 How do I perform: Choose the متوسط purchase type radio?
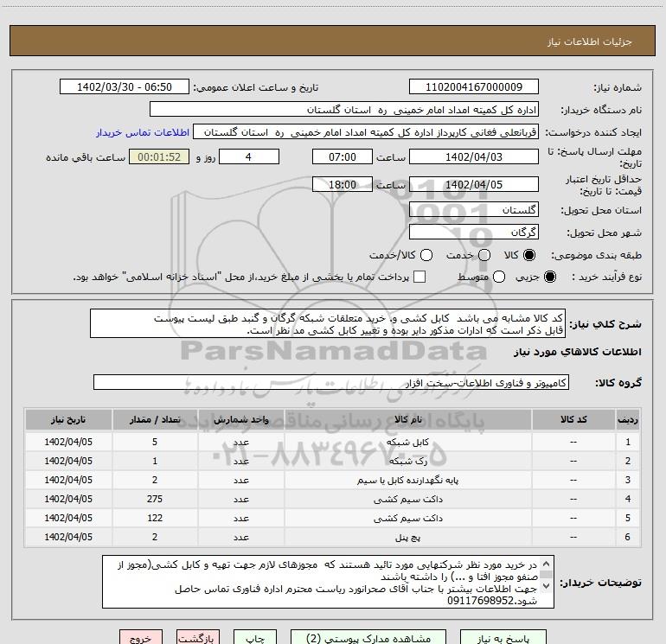click(x=499, y=277)
